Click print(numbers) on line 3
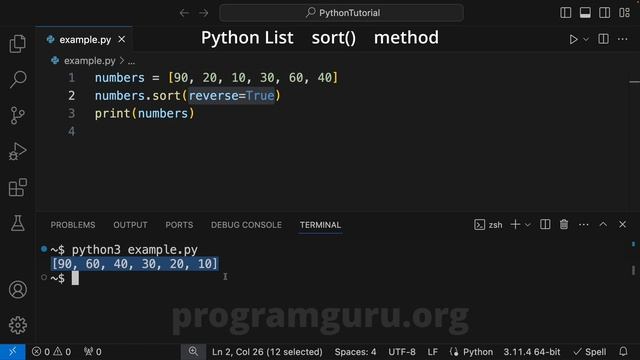This screenshot has height=360, width=640. click(x=144, y=113)
